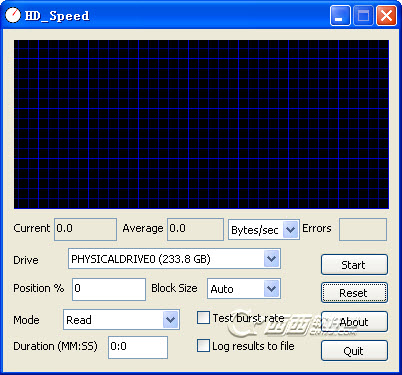Enable the Test burst rate checkbox
Image resolution: width=402 pixels, height=375 pixels.
click(203, 318)
